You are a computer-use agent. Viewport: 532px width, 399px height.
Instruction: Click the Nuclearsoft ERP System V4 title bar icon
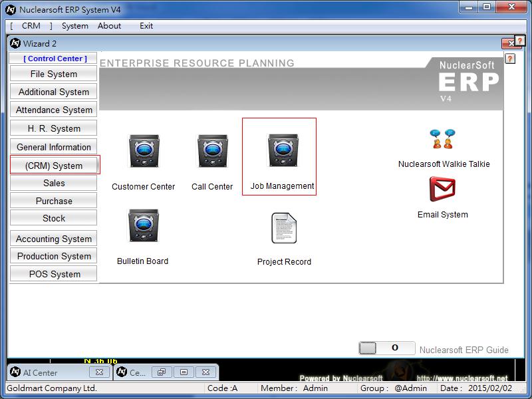click(11, 9)
